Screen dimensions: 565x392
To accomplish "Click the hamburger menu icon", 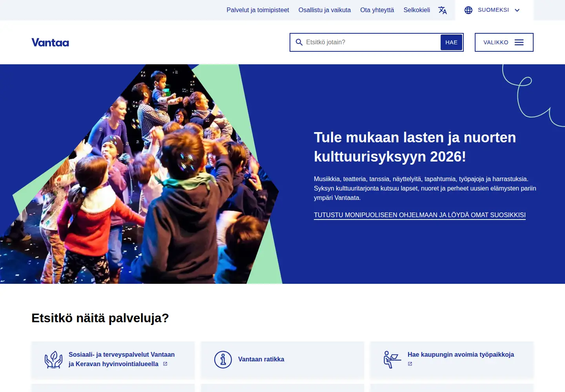I will 519,42.
